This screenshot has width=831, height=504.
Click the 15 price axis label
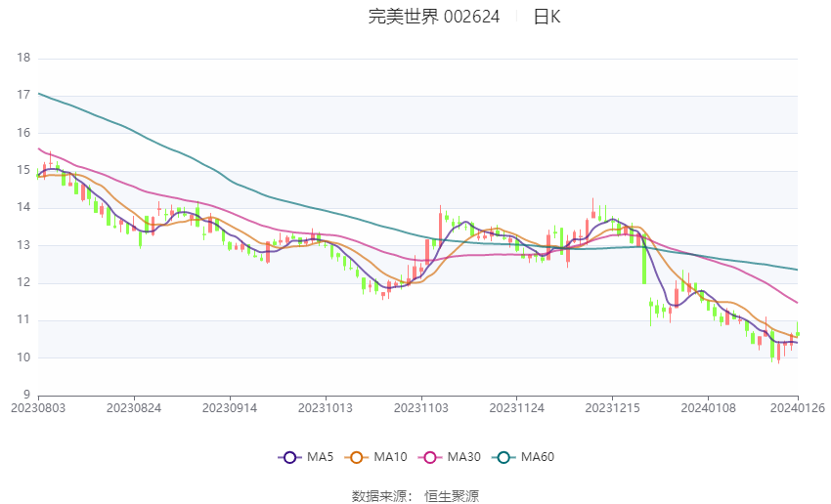tap(23, 170)
